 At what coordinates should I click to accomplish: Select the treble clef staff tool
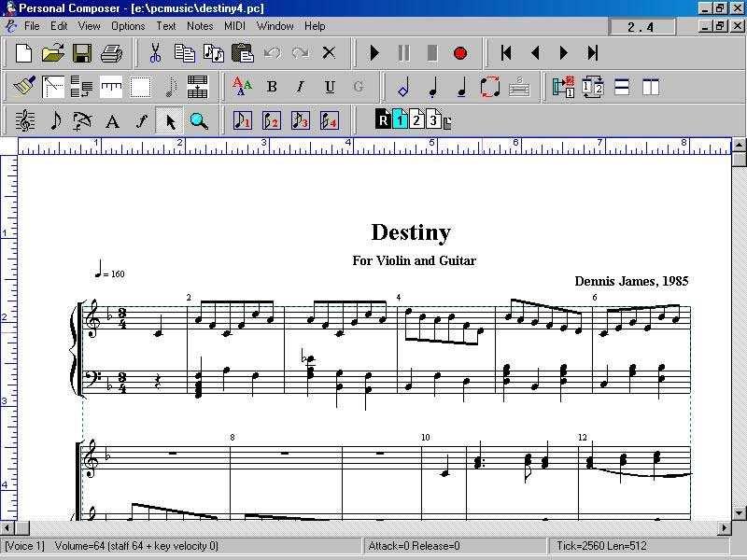coord(25,121)
